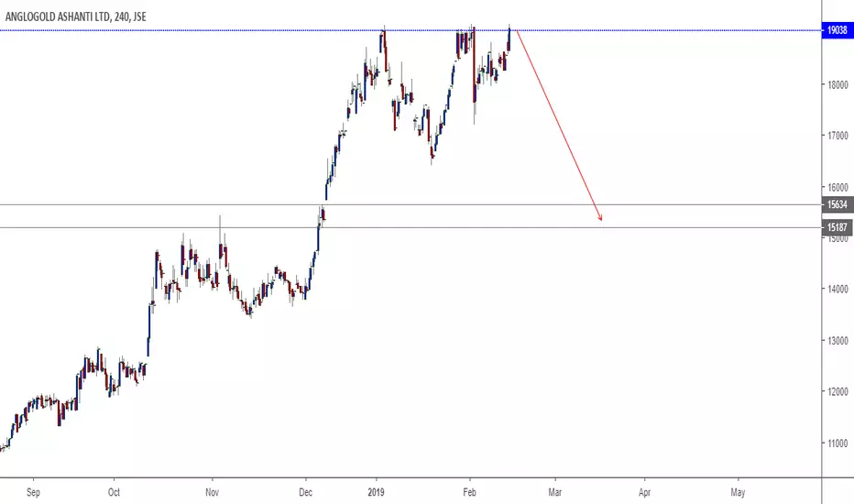854x504 pixels.
Task: Click the Feb label on time axis
Action: point(469,493)
